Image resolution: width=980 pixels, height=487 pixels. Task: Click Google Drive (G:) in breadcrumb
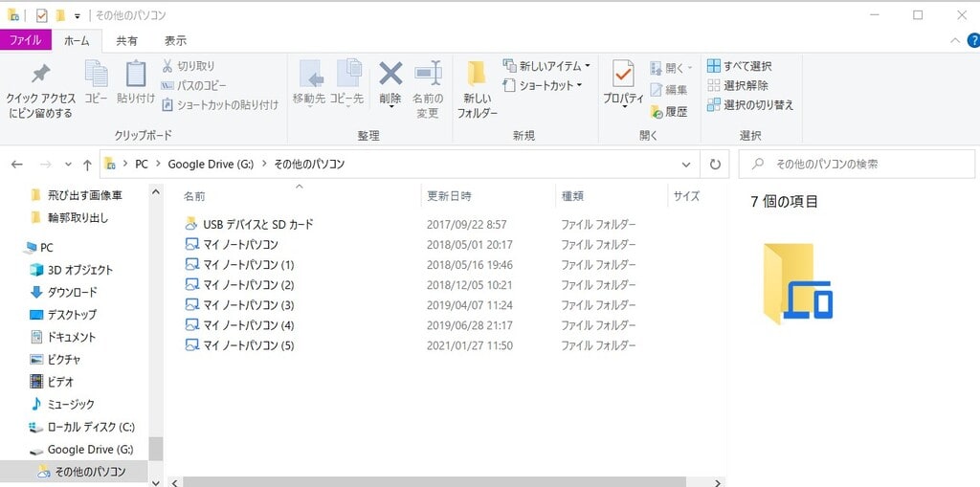coord(210,165)
